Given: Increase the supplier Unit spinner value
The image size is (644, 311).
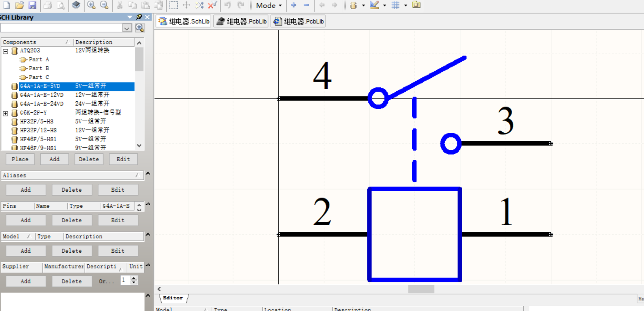Looking at the screenshot, I should click(x=134, y=278).
